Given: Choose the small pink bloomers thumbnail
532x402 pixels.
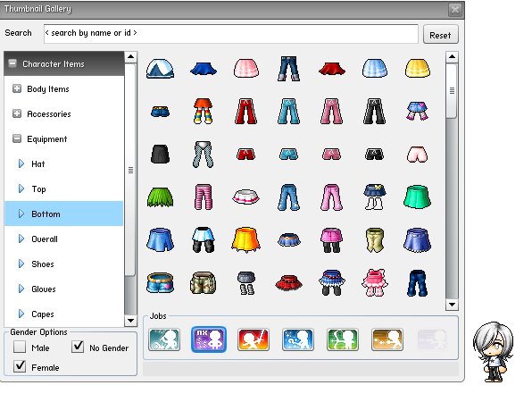Looking at the screenshot, I should 418,155.
